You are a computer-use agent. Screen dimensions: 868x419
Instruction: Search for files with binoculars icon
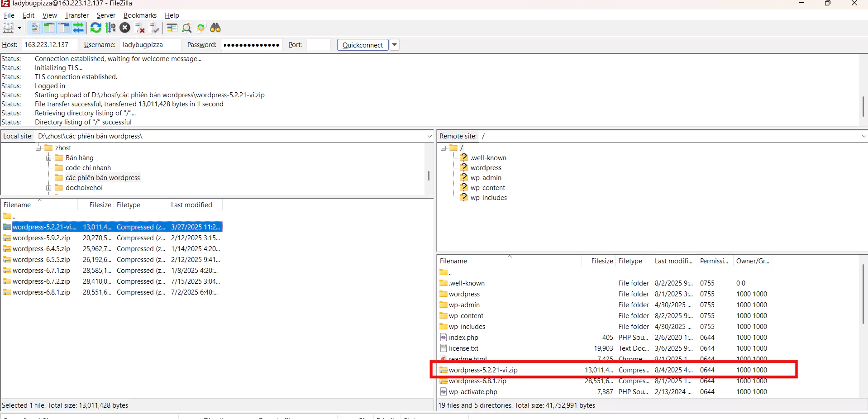[x=215, y=28]
